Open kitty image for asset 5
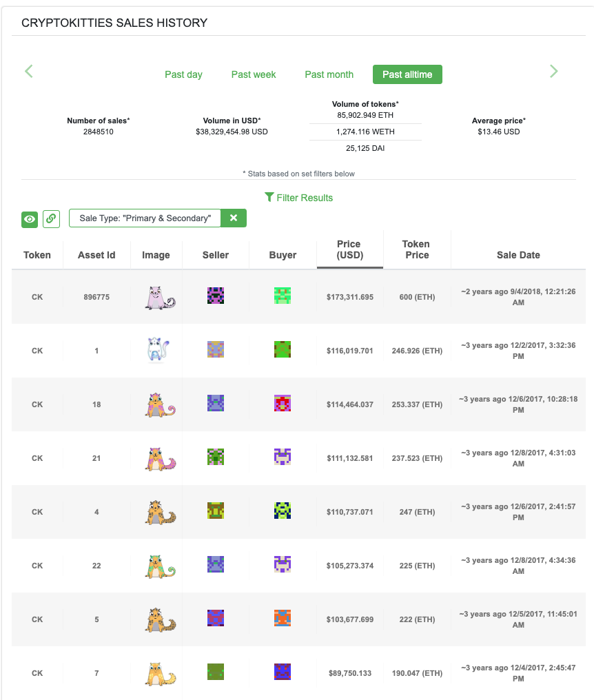 coord(160,619)
